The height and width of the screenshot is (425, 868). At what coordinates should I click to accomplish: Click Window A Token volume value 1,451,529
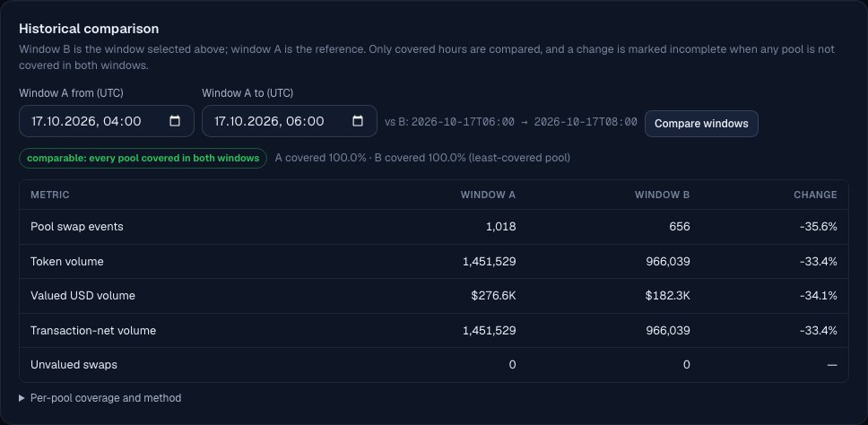(x=490, y=261)
